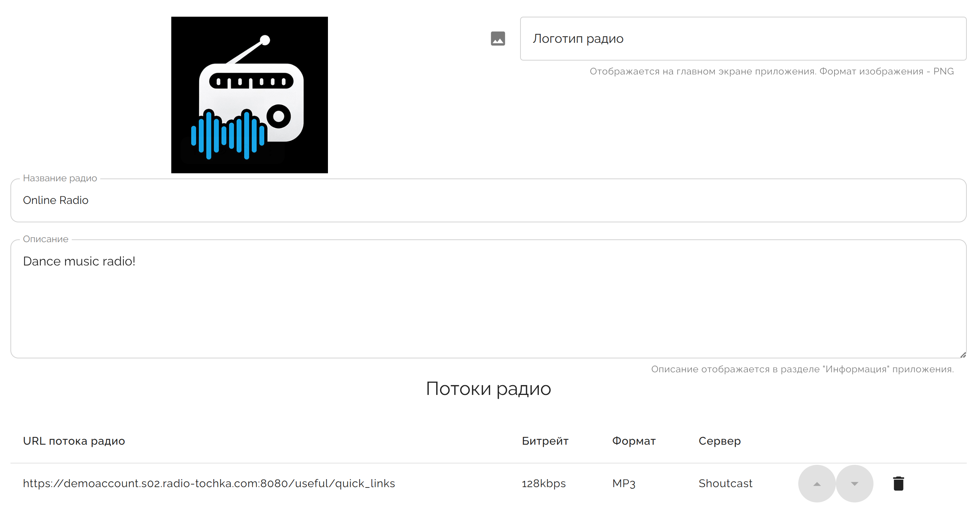Click the Логотип радио upload field
This screenshot has width=980, height=508.
coord(743,39)
